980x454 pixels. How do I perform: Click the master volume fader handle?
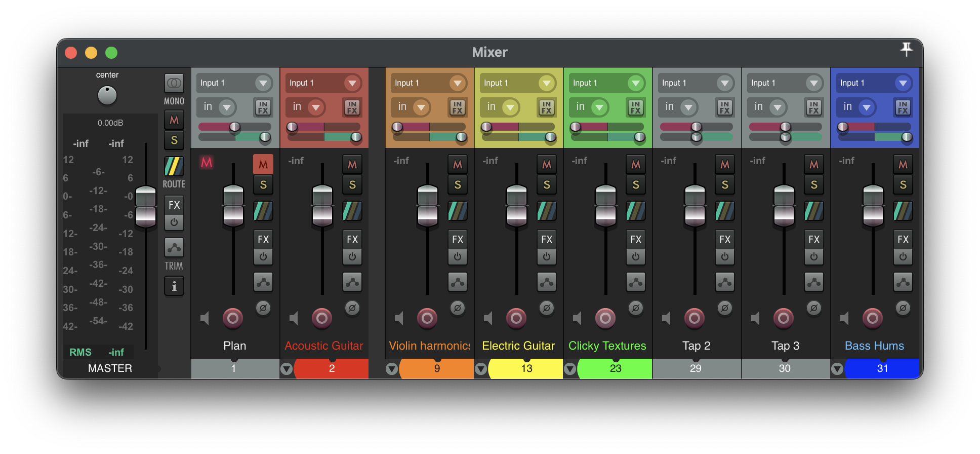pyautogui.click(x=146, y=206)
